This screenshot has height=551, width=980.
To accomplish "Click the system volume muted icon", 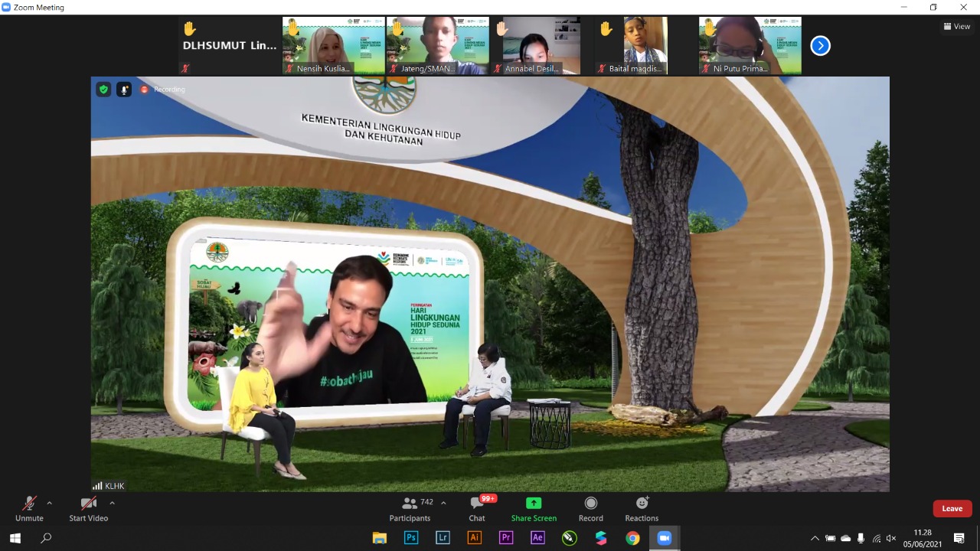I will coord(890,538).
